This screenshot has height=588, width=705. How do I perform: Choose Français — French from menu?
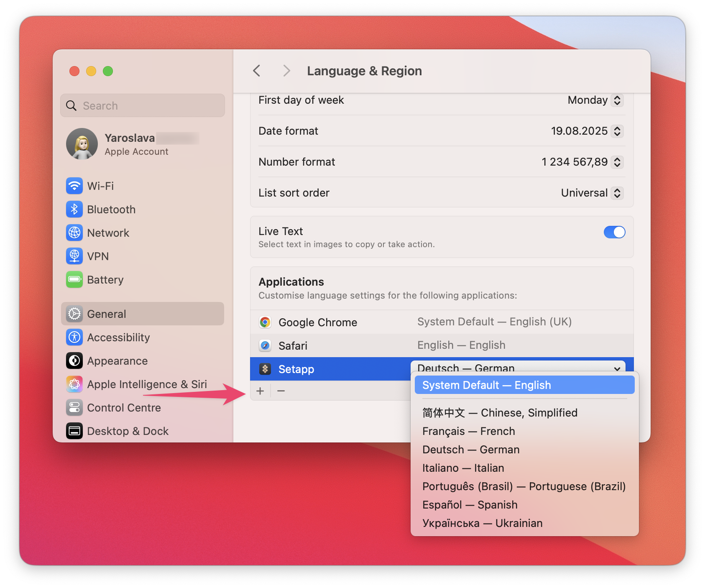(525, 431)
